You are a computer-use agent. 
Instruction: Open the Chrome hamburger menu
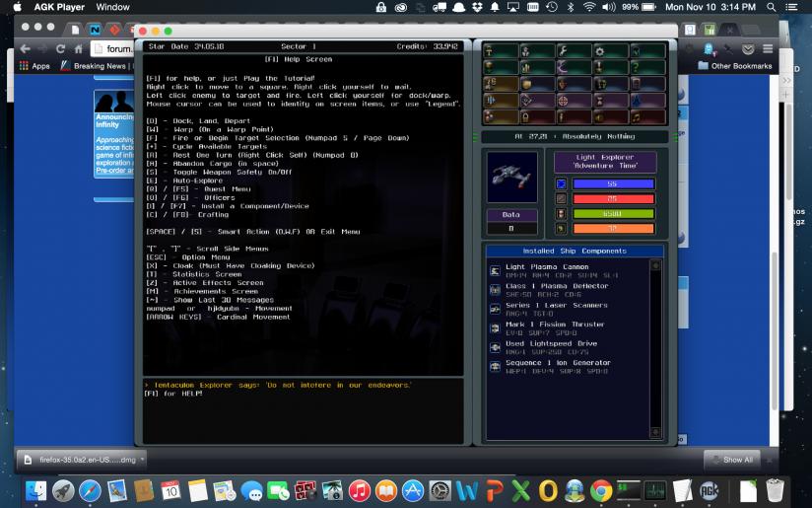tap(767, 48)
